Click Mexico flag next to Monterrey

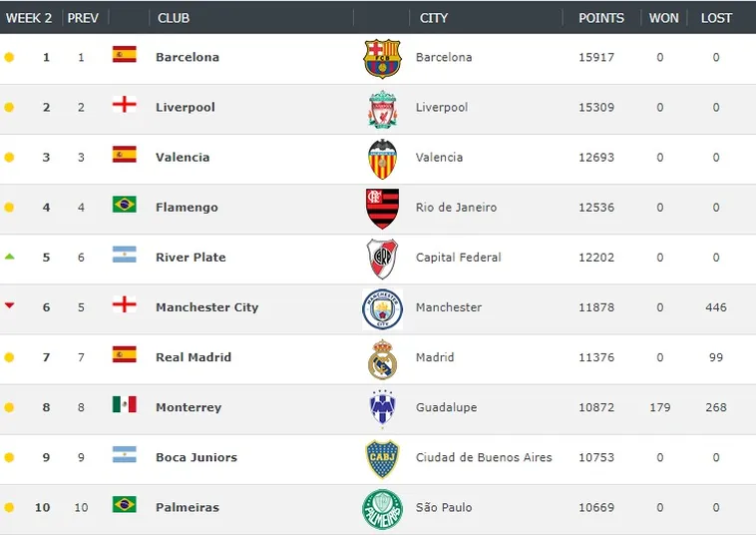tap(124, 404)
